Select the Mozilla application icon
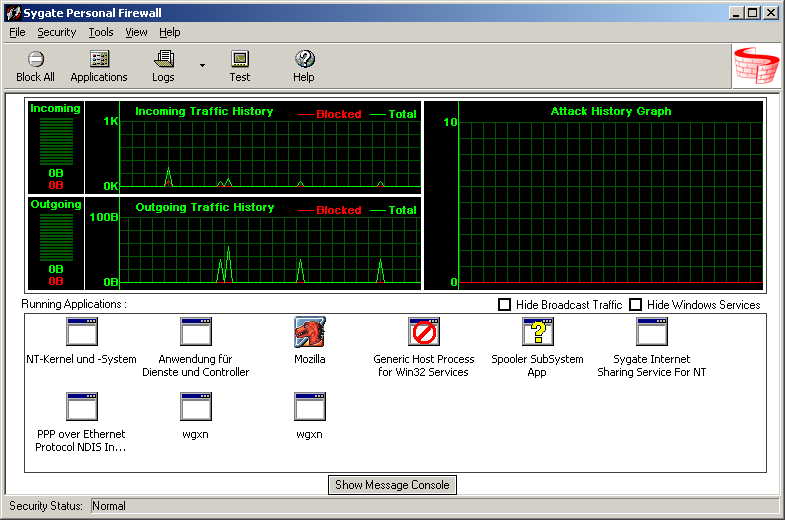785x520 pixels. pos(310,331)
